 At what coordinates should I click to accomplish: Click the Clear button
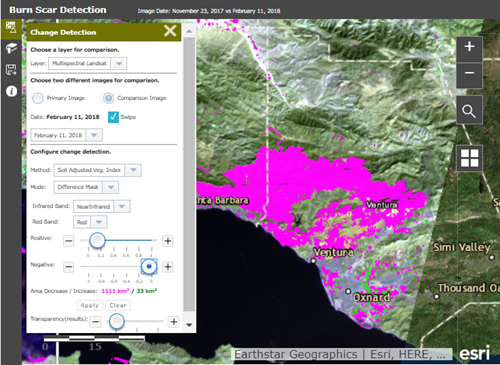tap(118, 305)
